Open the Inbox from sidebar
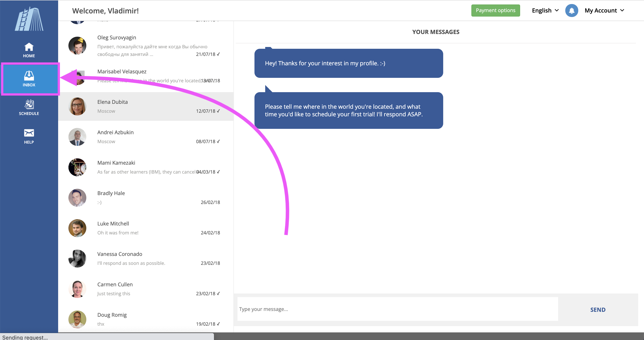 29,79
